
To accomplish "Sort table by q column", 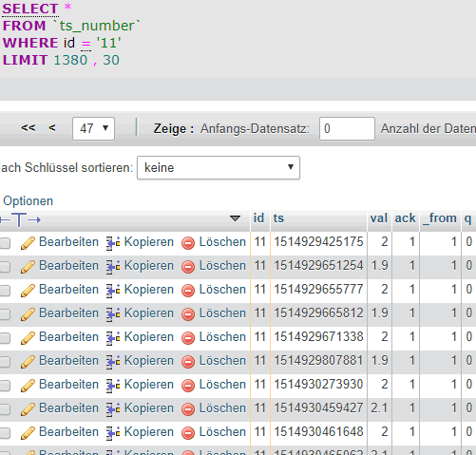I will [467, 218].
